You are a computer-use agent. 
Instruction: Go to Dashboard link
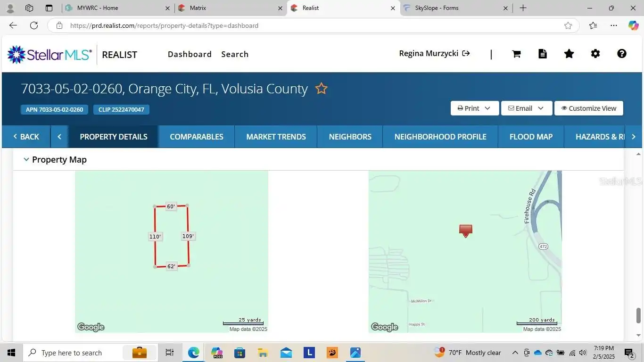(190, 54)
